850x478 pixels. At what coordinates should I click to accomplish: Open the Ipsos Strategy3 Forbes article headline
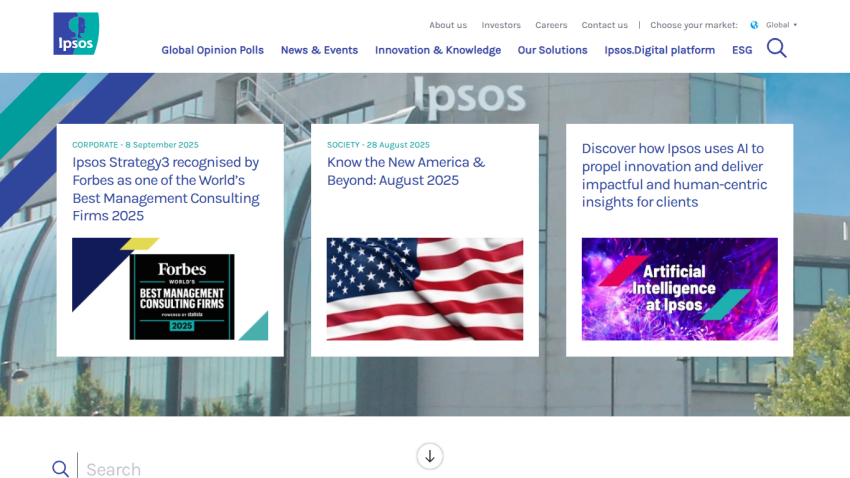click(x=166, y=189)
